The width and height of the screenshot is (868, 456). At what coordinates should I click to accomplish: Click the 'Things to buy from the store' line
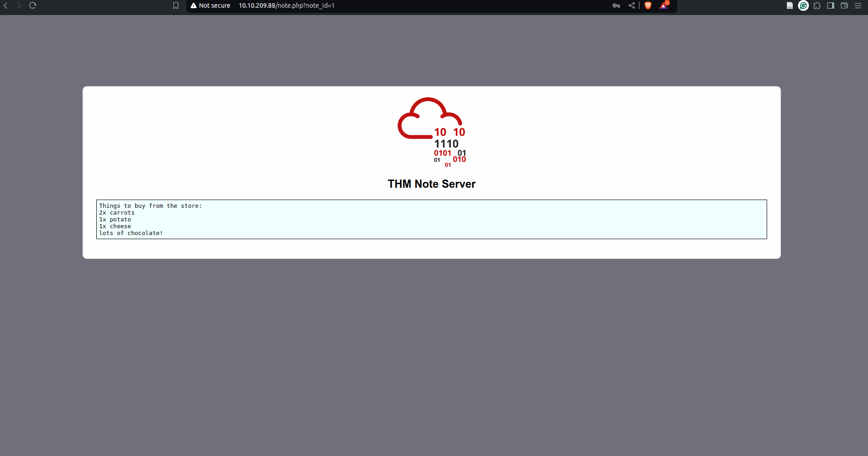[150, 206]
